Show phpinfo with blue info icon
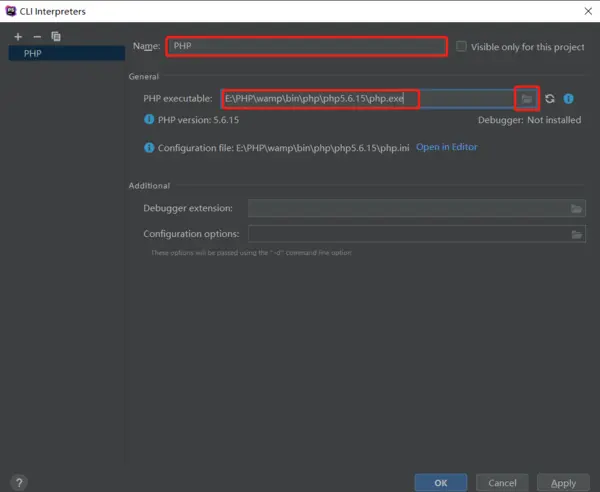The width and height of the screenshot is (600, 492). [x=569, y=99]
